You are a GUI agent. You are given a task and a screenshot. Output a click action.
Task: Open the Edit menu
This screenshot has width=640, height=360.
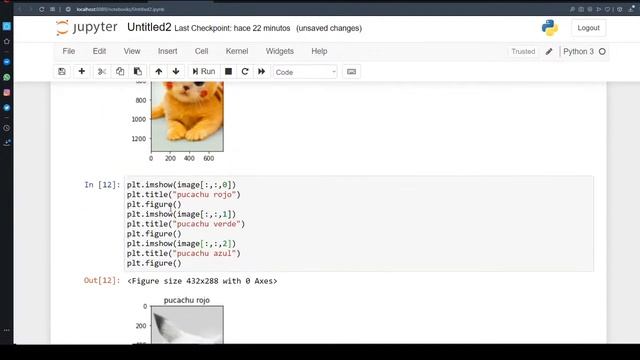(99, 51)
